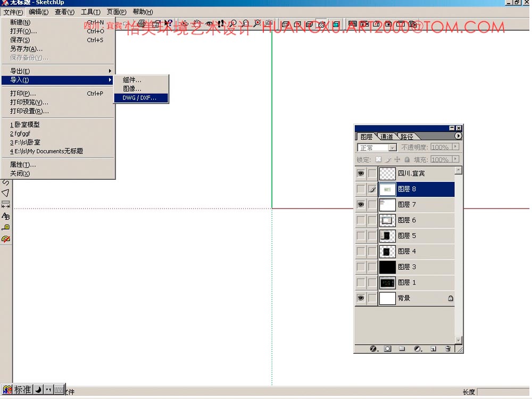Click the IME soft keyboard icon
This screenshot has height=399, width=532.
tap(59, 389)
